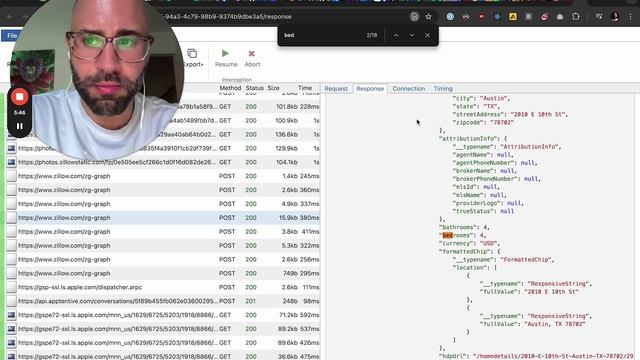Select the zg-graph POST row taking 360ms
The height and width of the screenshot is (360, 640).
162,190
